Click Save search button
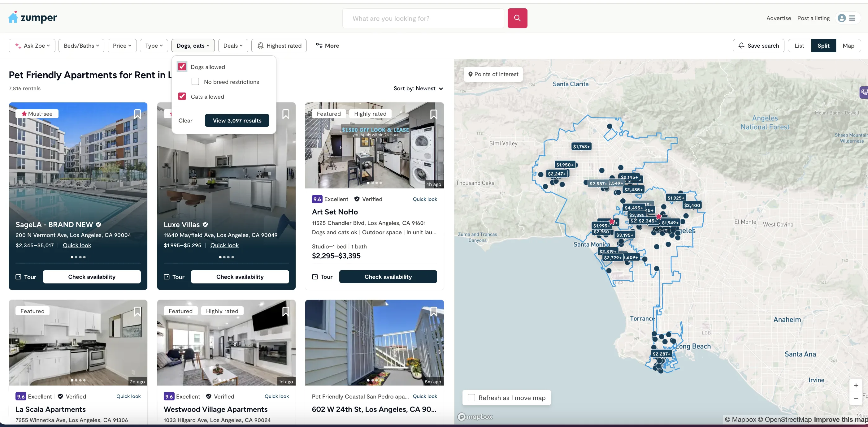868x427 pixels. click(758, 45)
